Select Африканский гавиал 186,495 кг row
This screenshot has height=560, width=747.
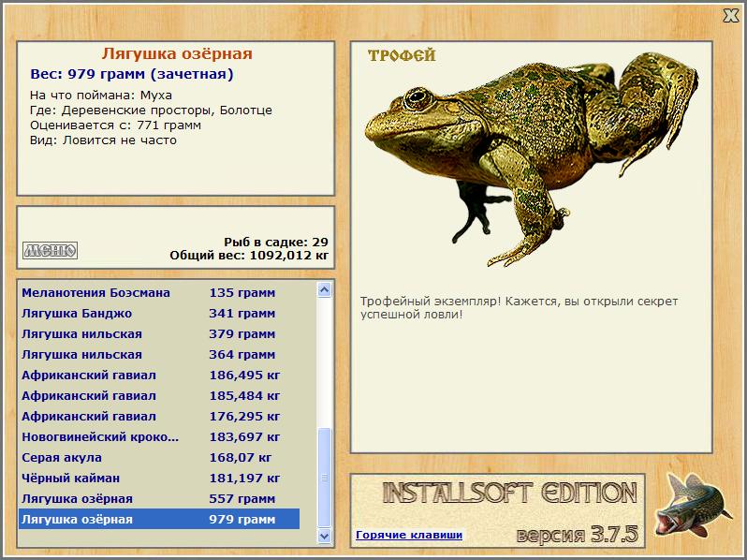pyautogui.click(x=159, y=376)
